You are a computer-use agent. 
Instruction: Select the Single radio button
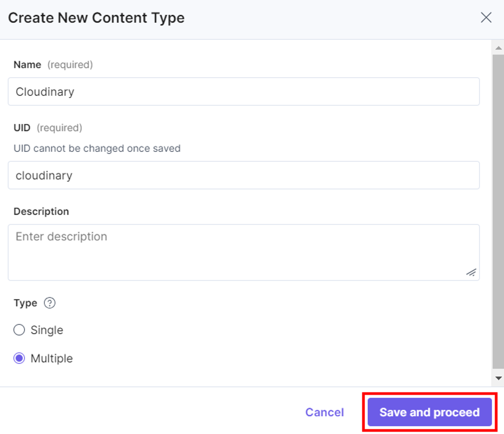(19, 330)
